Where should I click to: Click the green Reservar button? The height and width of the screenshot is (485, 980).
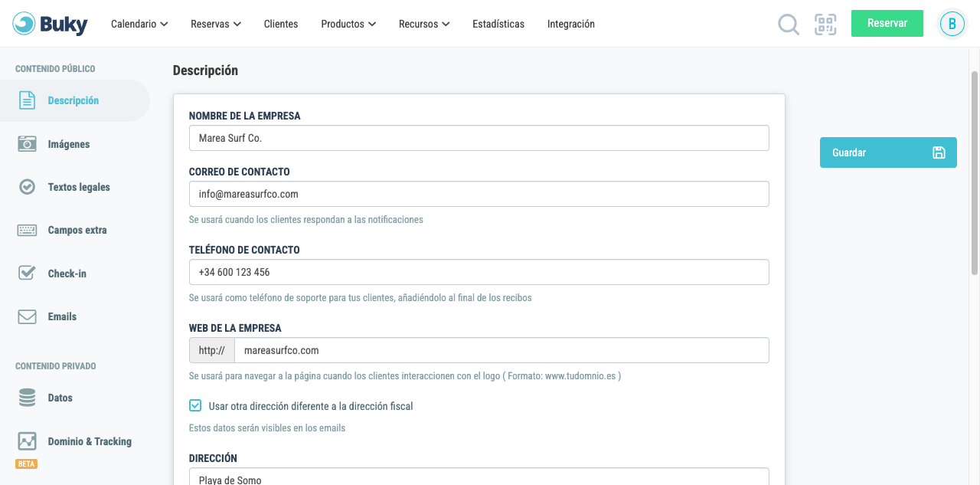[x=887, y=23]
